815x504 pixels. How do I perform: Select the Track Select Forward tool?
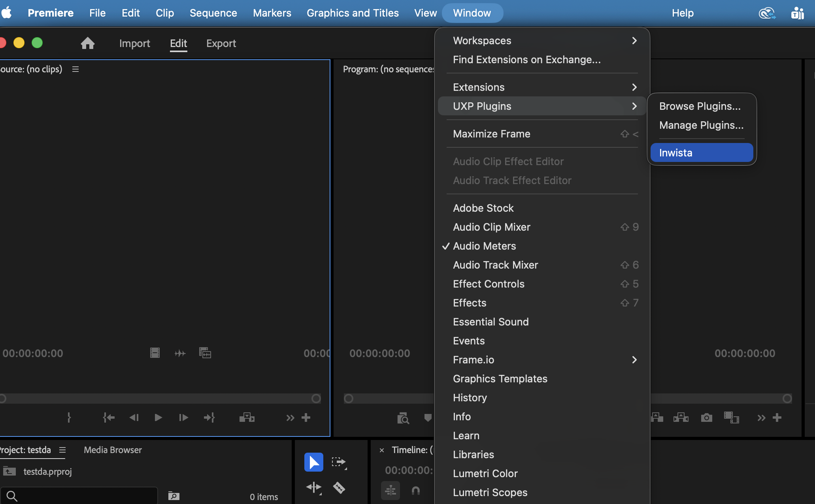(x=339, y=462)
